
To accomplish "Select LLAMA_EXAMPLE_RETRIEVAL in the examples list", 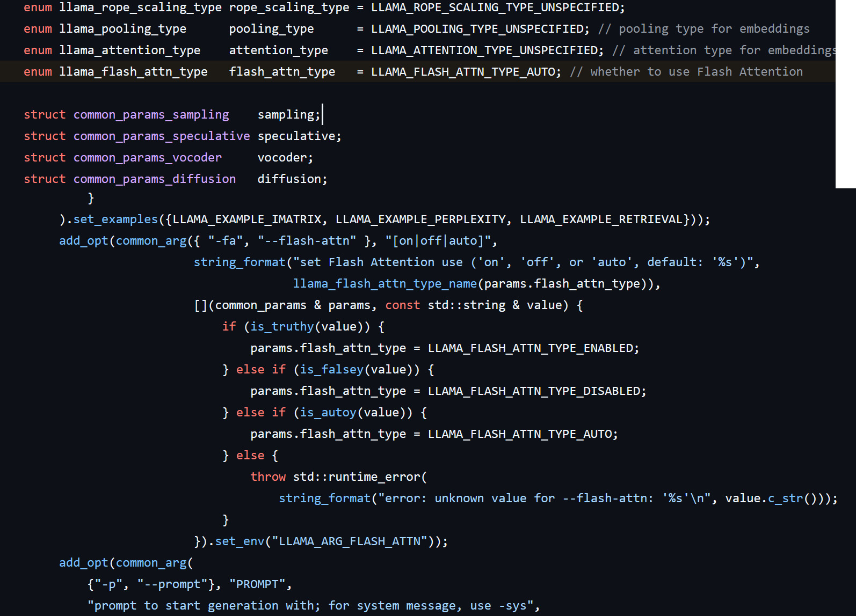I will 601,219.
